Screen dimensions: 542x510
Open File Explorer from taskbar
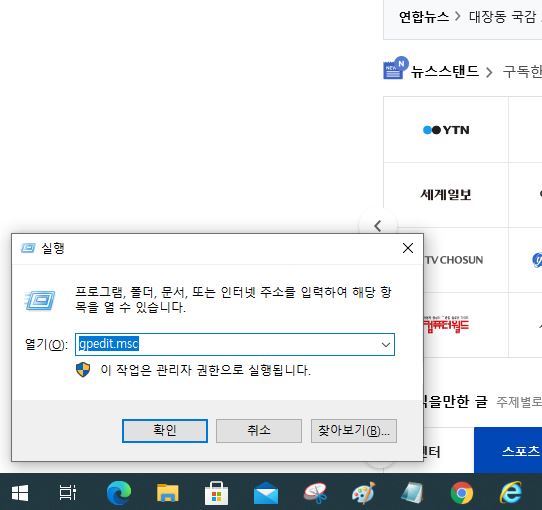(168, 492)
